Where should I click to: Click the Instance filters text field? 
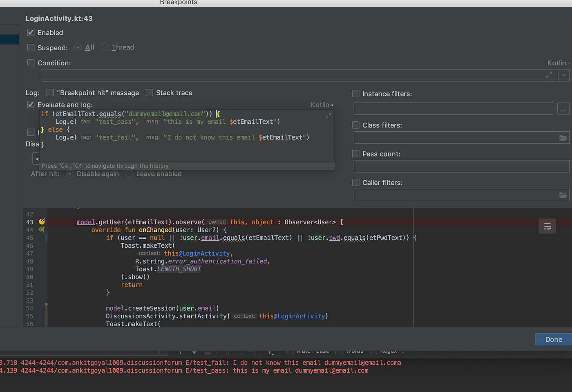pos(453,109)
